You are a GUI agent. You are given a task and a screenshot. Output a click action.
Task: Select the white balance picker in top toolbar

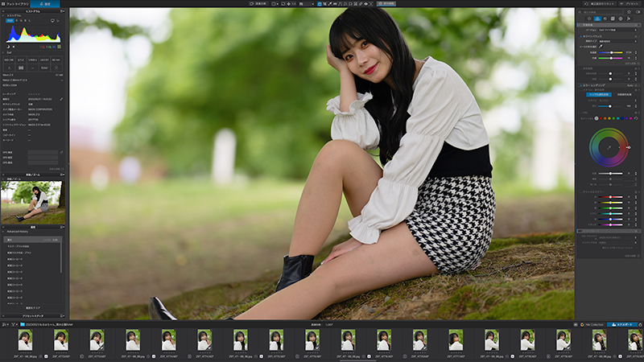click(330, 4)
